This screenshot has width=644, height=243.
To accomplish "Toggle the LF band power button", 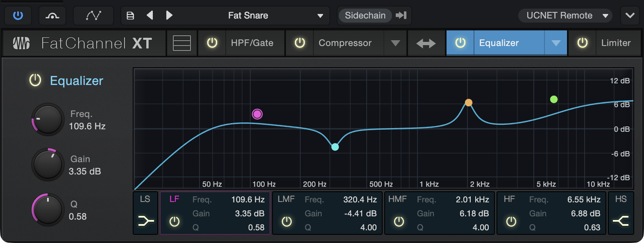I will click(175, 222).
